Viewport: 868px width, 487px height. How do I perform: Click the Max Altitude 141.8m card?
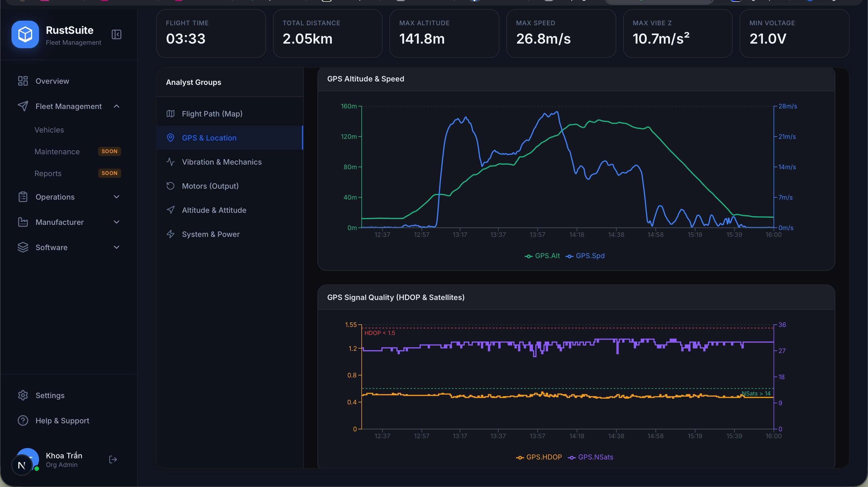click(444, 33)
